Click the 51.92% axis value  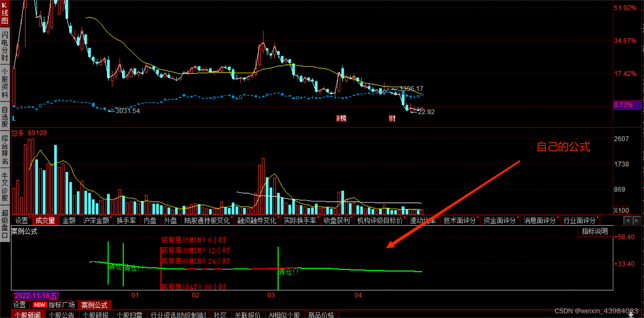click(625, 8)
